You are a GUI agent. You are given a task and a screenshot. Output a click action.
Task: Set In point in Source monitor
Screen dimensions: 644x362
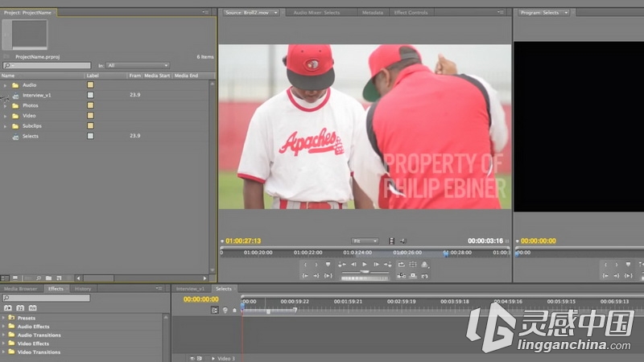[305, 265]
